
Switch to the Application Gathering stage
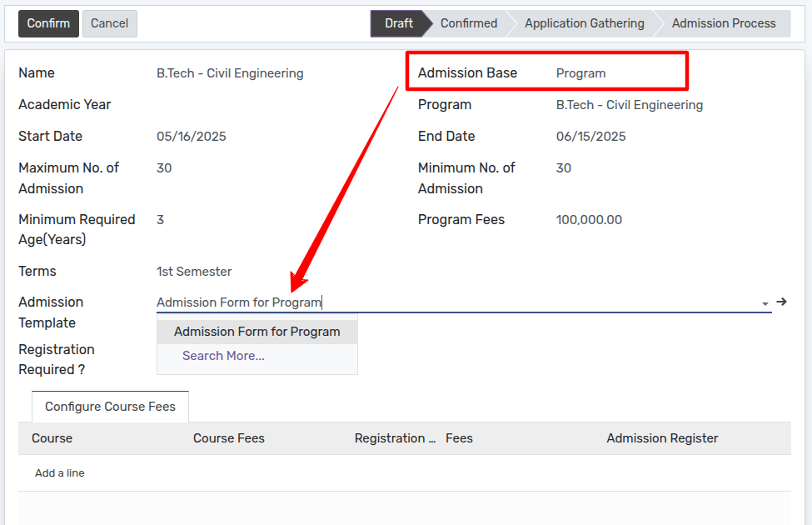(584, 23)
